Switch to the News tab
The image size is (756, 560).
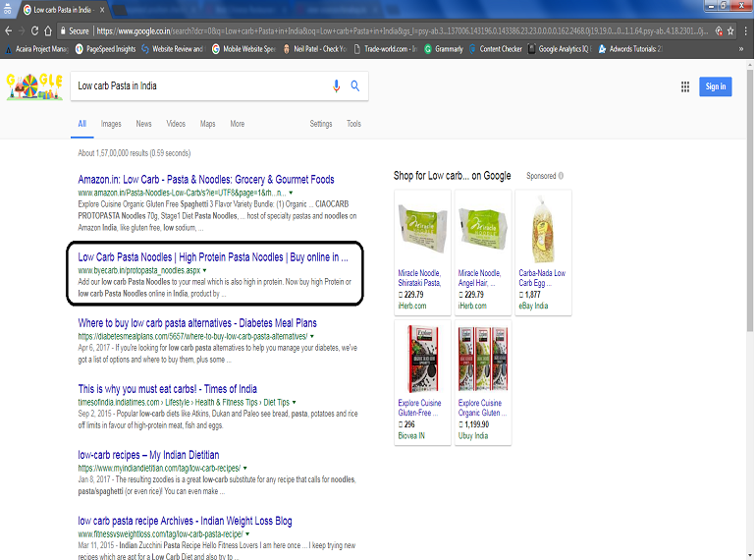143,124
